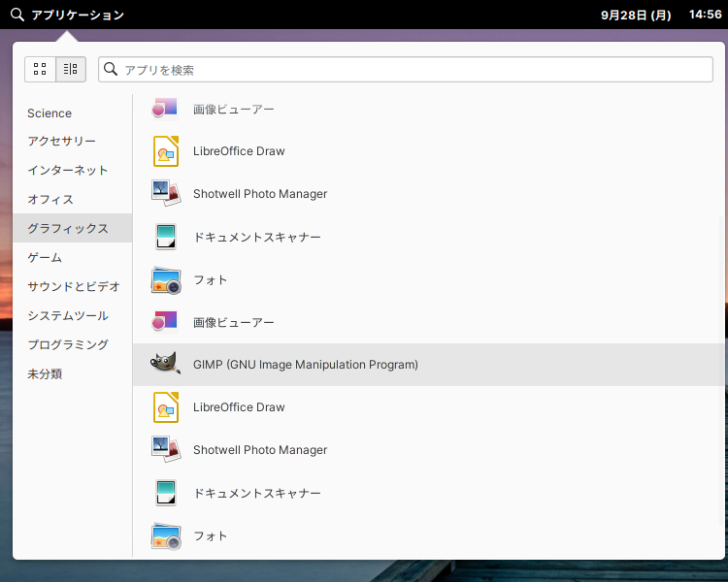Select the アクセサリー category
Image resolution: width=728 pixels, height=582 pixels.
pyautogui.click(x=73, y=141)
